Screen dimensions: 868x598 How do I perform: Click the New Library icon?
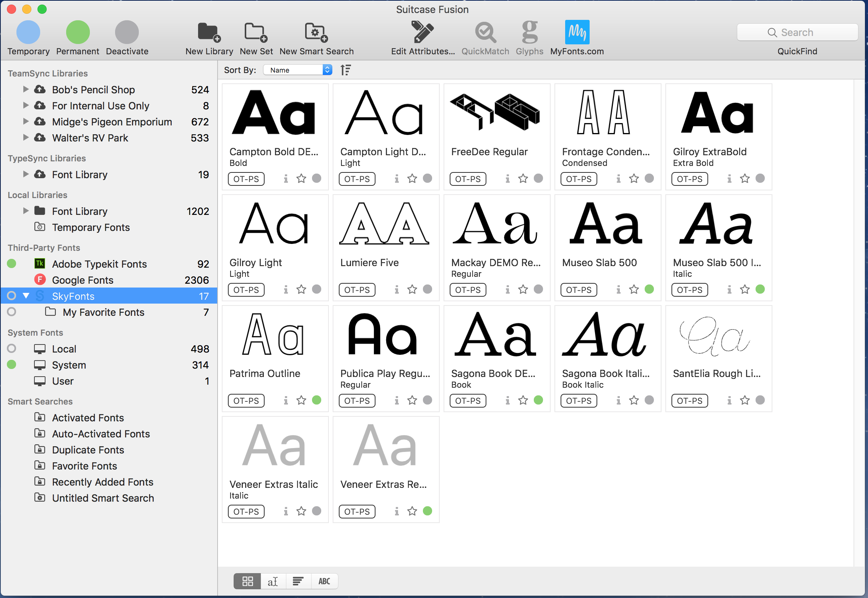[x=209, y=32]
